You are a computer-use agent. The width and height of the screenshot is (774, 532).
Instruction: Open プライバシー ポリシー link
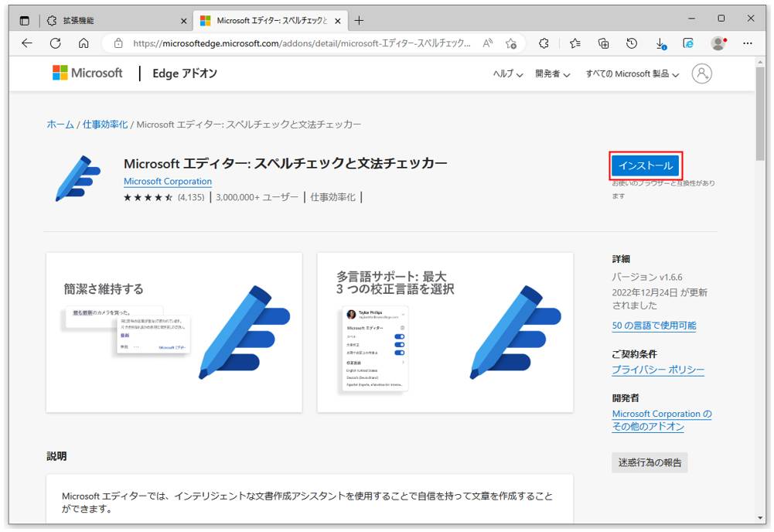point(658,370)
